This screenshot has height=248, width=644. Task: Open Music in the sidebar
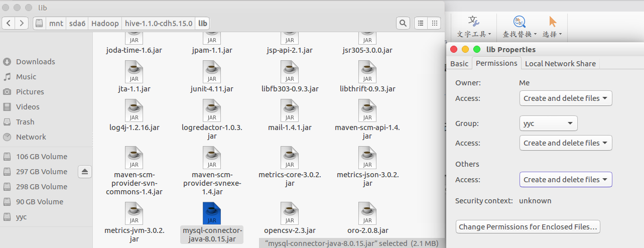point(26,77)
